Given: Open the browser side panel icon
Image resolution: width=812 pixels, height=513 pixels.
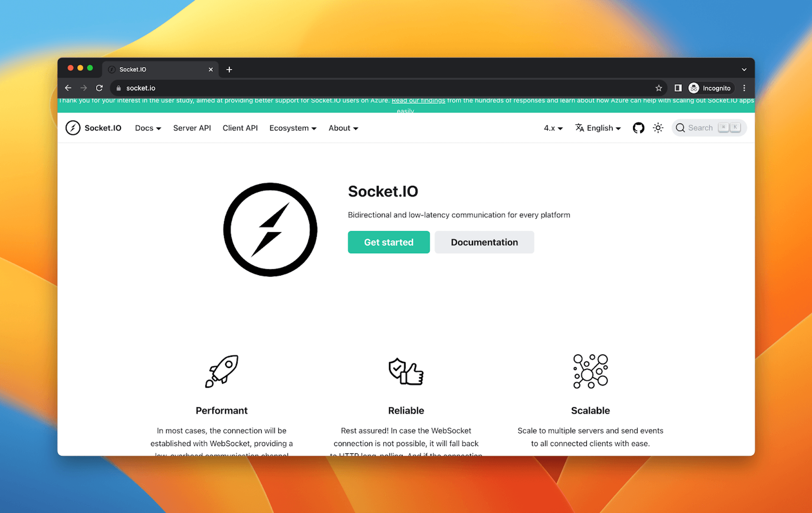Looking at the screenshot, I should (x=678, y=88).
